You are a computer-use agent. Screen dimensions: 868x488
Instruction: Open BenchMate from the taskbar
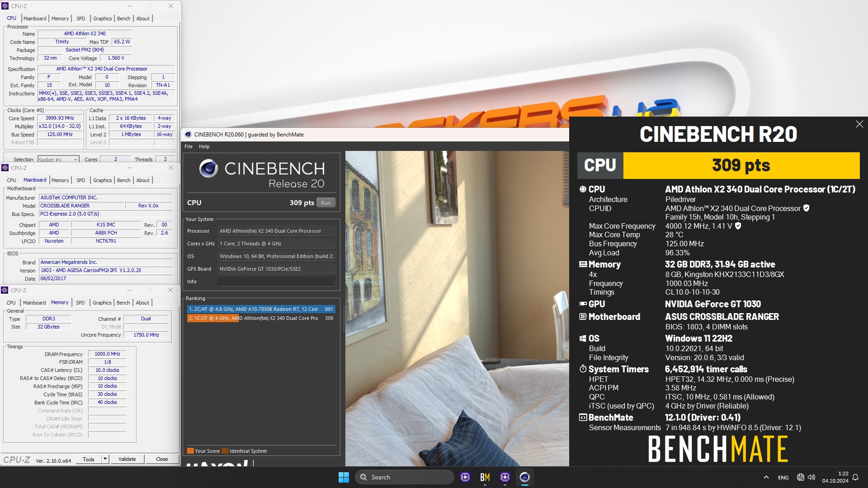coord(485,477)
